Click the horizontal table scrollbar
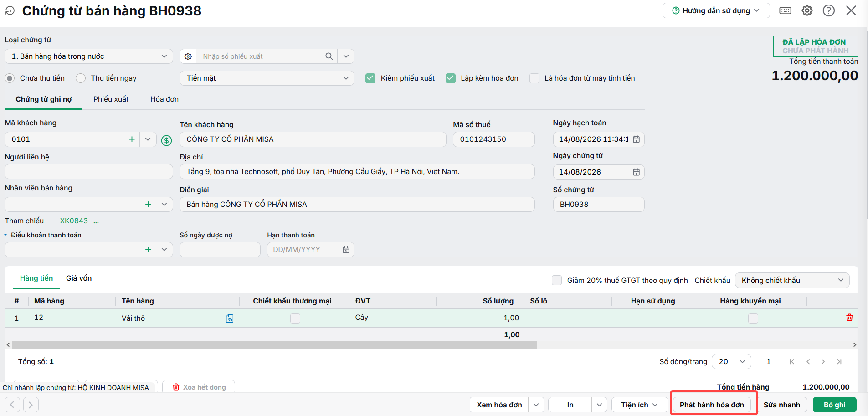868x416 pixels. pyautogui.click(x=274, y=345)
